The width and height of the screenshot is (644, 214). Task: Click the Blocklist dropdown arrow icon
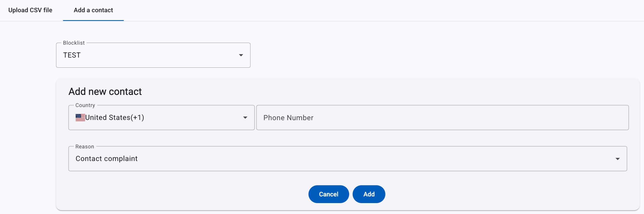[x=241, y=55]
